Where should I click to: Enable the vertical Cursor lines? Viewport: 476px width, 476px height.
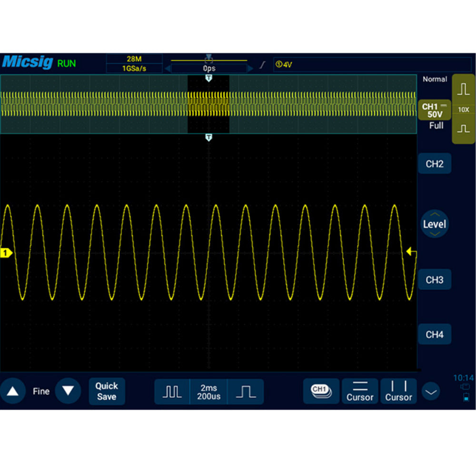coord(398,391)
